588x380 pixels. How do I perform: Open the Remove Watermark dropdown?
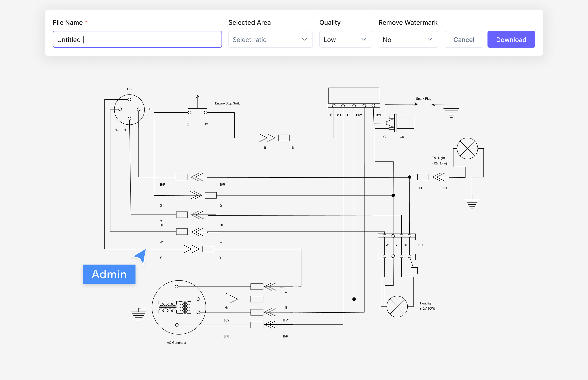coord(408,39)
